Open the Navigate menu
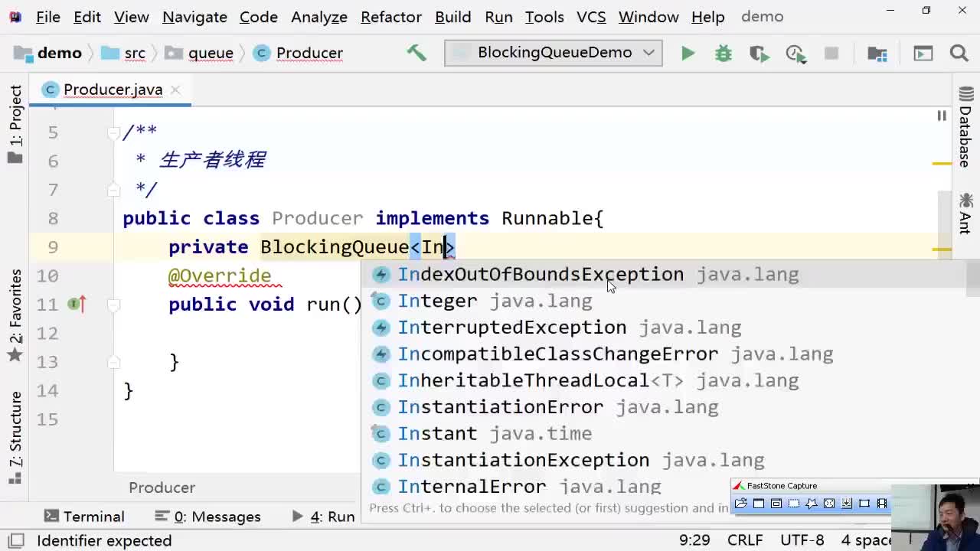 tap(194, 16)
